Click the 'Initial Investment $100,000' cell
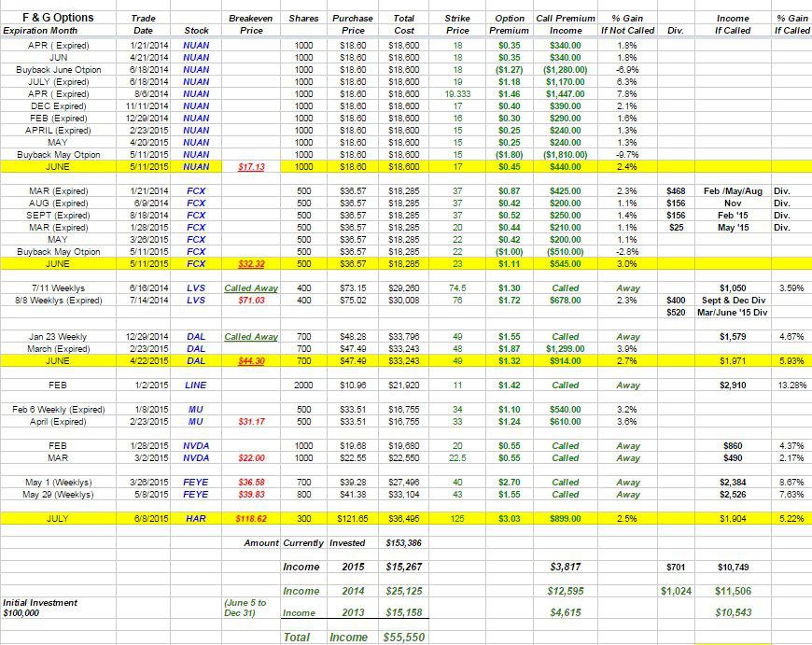 (40, 608)
